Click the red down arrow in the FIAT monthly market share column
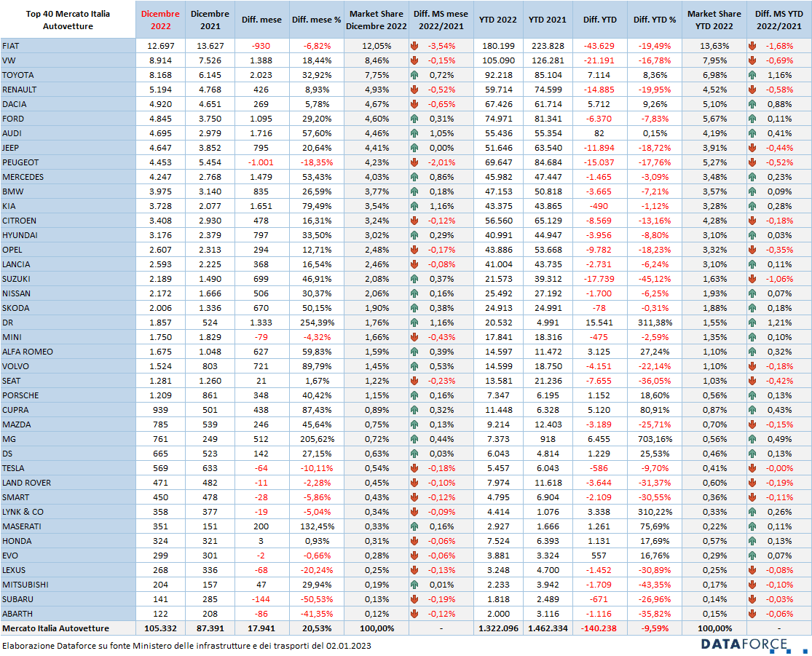The height and width of the screenshot is (656, 812). click(414, 46)
